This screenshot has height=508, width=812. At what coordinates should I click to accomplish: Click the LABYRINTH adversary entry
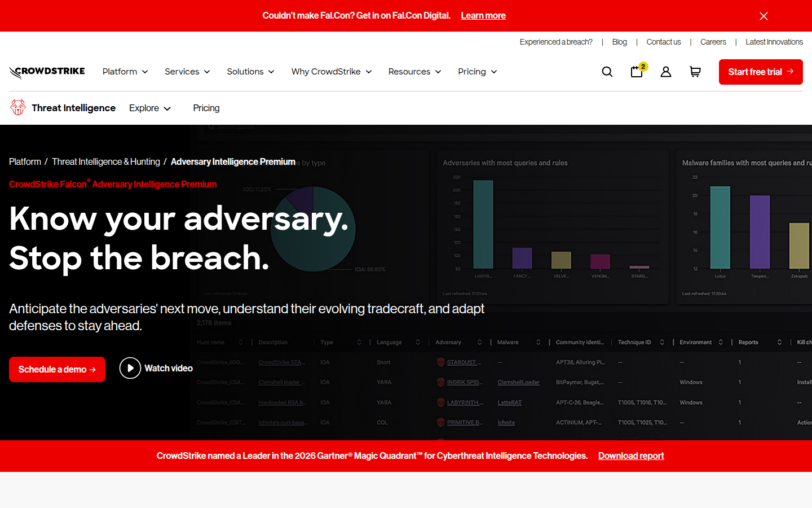464,402
